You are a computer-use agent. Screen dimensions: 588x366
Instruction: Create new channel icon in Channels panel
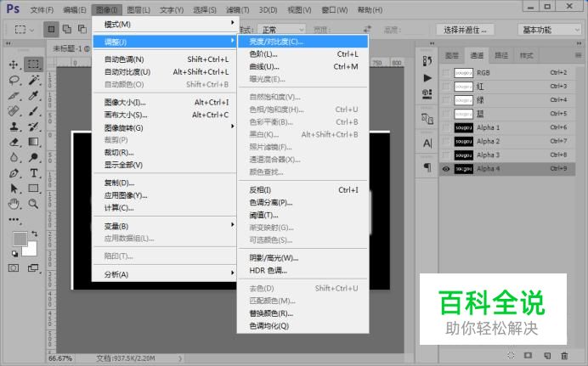[547, 355]
